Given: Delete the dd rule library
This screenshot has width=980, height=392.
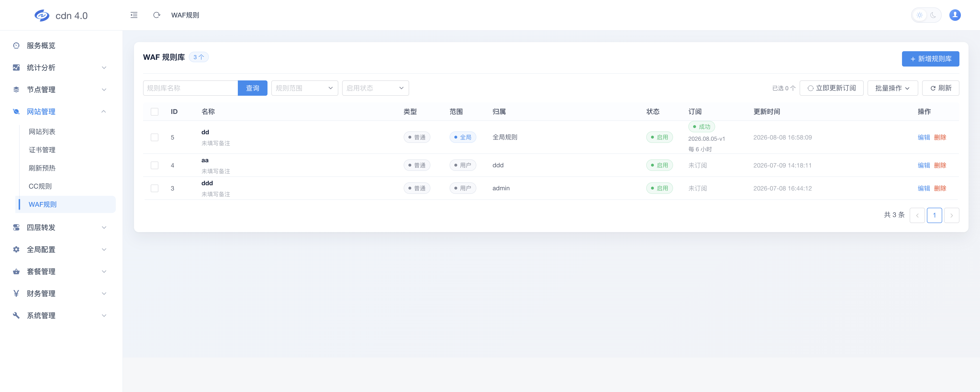Looking at the screenshot, I should [940, 137].
